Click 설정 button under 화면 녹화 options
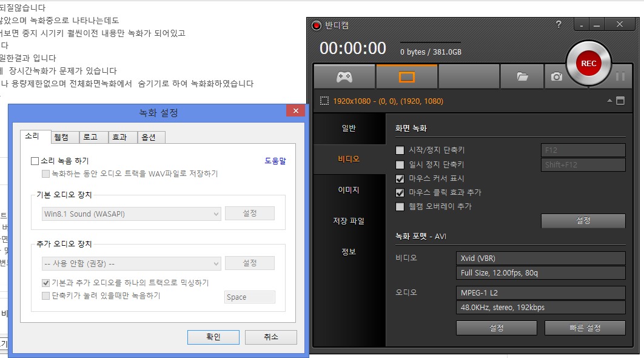Image resolution: width=644 pixels, height=358 pixels. [583, 221]
